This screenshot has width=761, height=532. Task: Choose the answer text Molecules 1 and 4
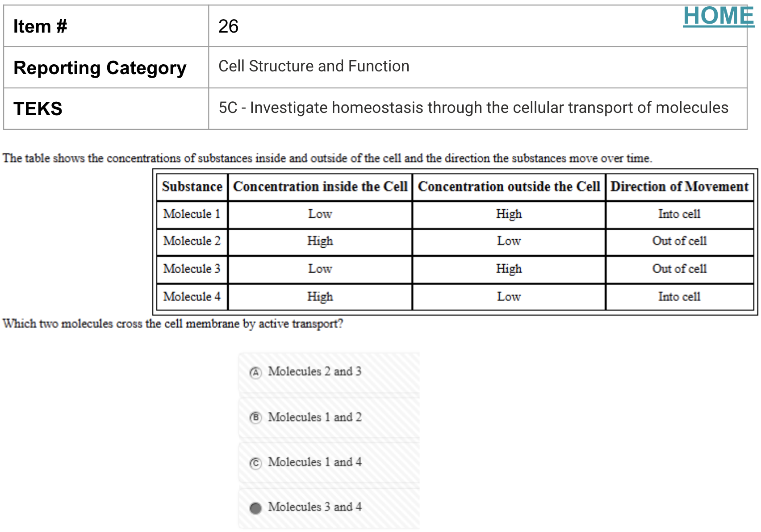click(x=314, y=462)
